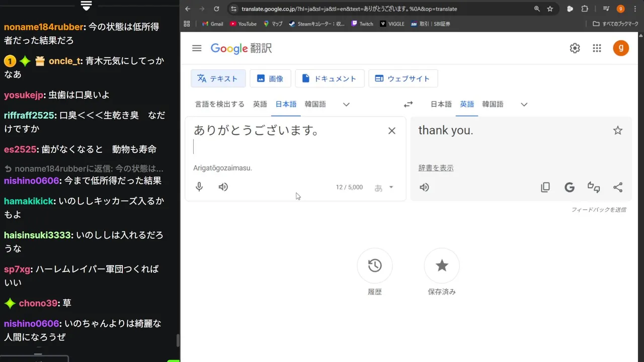644x362 pixels.
Task: Share the translation
Action: (x=618, y=188)
